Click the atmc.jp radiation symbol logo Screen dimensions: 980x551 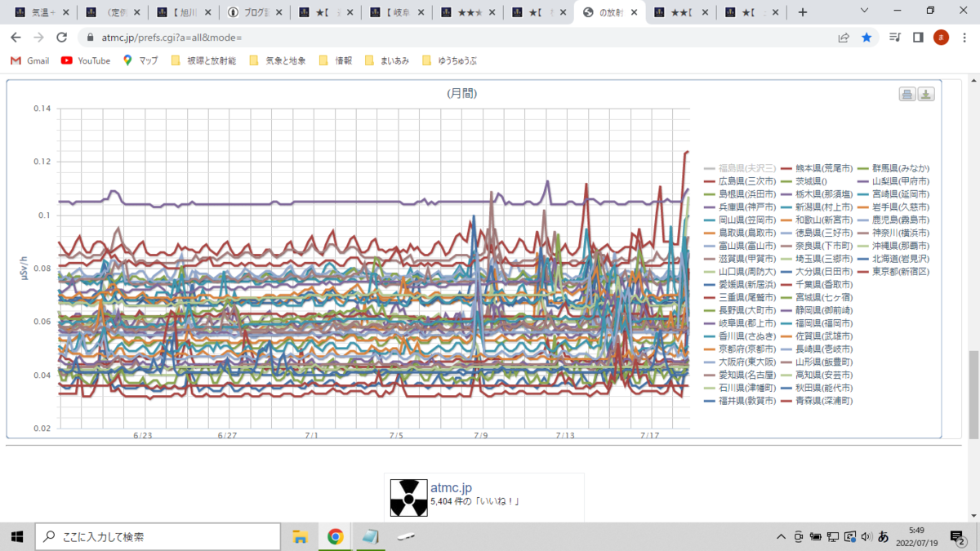(408, 498)
